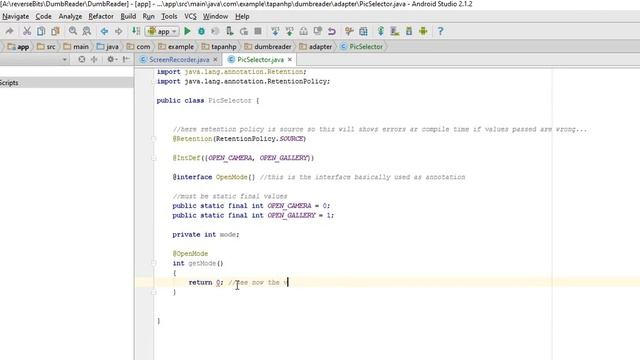
Task: Click fold marker at getMode closing brace
Action: (x=154, y=292)
